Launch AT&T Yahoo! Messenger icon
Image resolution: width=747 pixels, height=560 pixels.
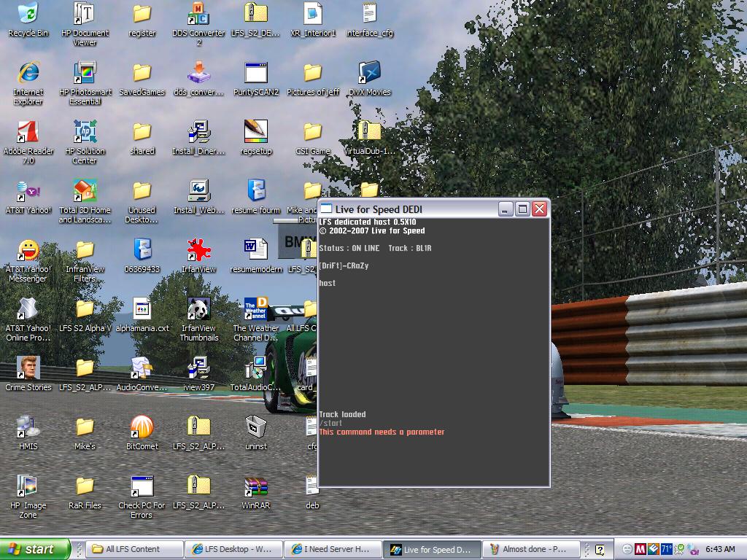click(x=28, y=249)
